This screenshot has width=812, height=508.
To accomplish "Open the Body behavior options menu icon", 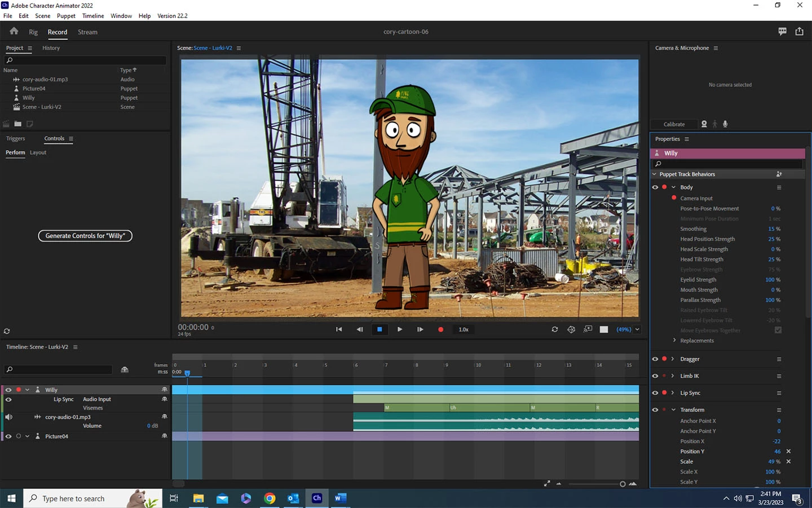I will click(779, 187).
